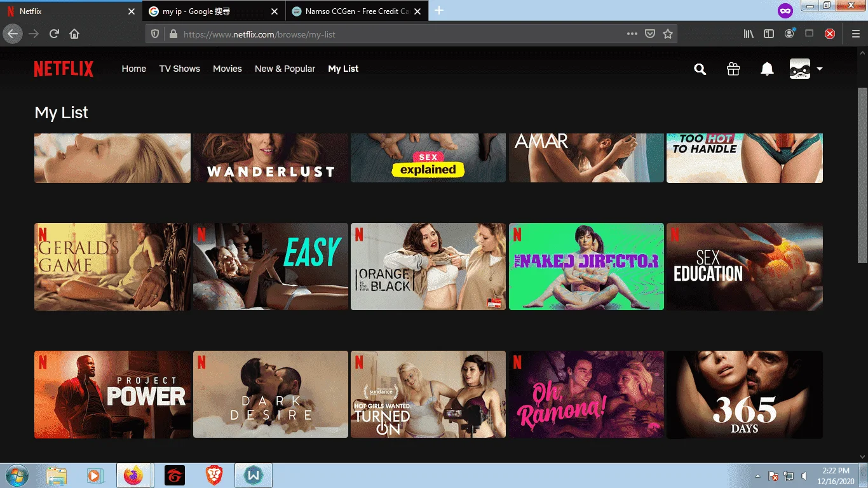Open the 365 Days card
The height and width of the screenshot is (488, 868).
(x=745, y=395)
